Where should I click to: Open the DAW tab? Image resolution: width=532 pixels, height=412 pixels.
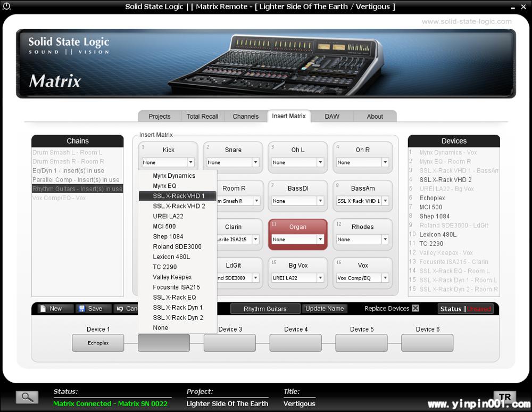pyautogui.click(x=332, y=117)
